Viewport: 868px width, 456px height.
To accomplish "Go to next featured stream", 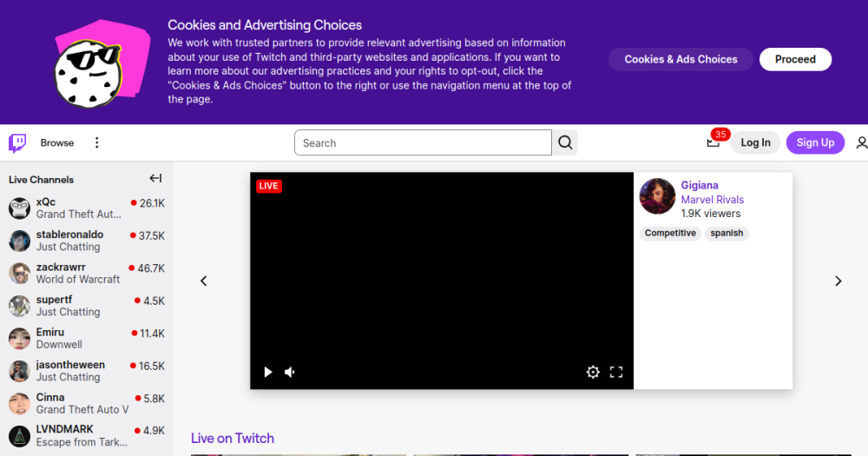I will [x=838, y=281].
